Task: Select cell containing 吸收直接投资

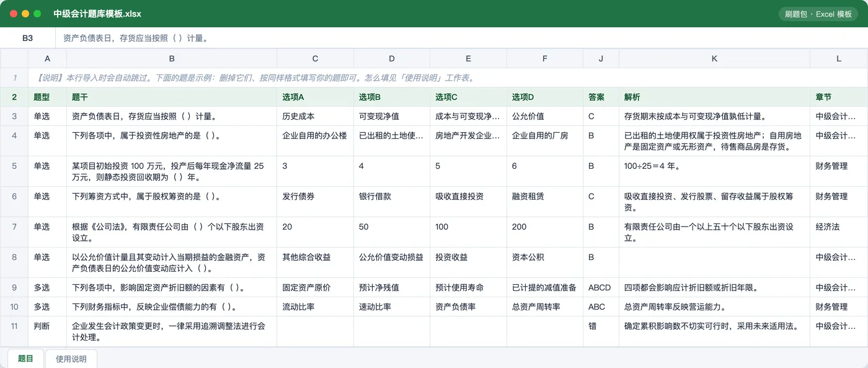Action: coord(469,202)
